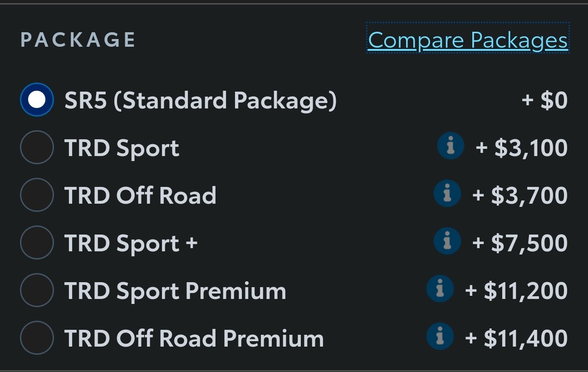Open info icon for TRD Sport
This screenshot has width=588, height=372.
pyautogui.click(x=451, y=147)
